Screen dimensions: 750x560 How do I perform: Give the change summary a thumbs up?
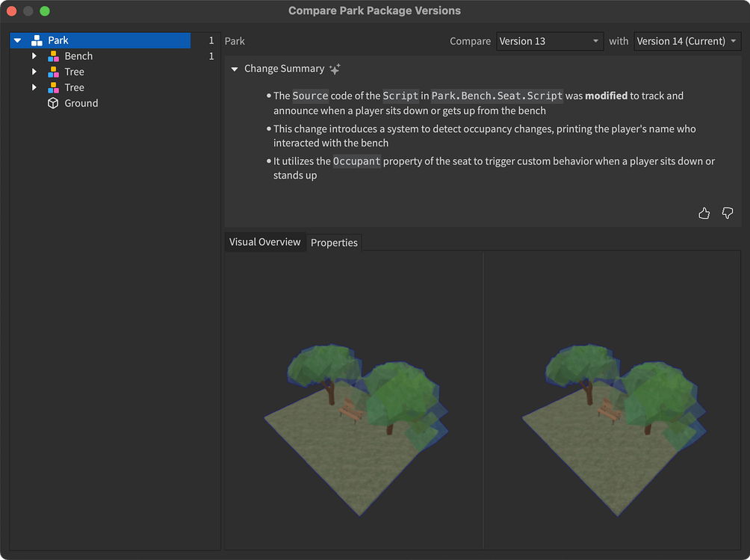coord(704,213)
